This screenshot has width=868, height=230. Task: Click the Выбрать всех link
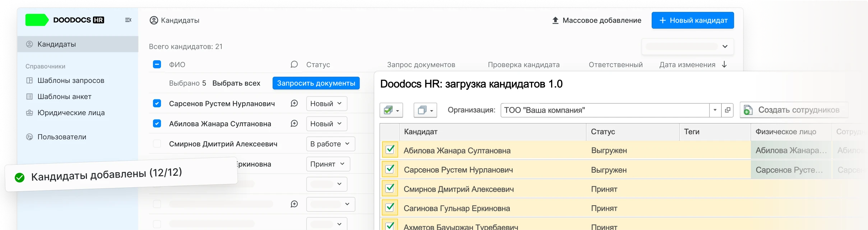pyautogui.click(x=236, y=83)
